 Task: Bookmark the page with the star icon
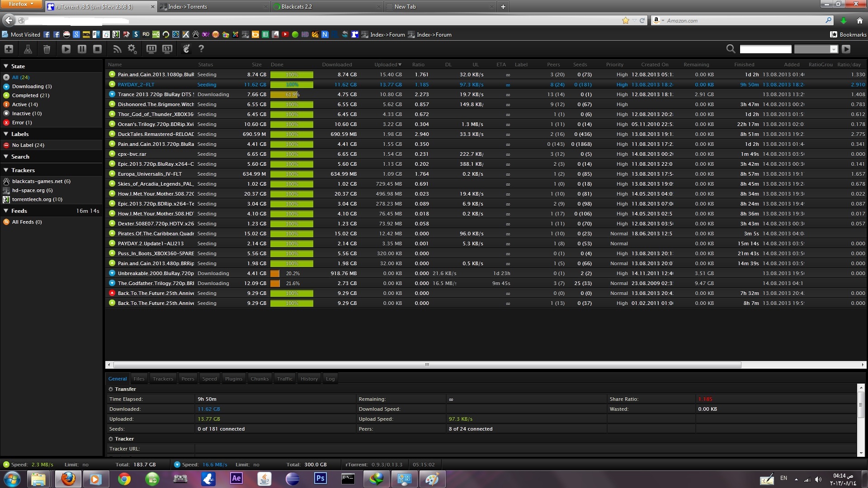pos(626,20)
